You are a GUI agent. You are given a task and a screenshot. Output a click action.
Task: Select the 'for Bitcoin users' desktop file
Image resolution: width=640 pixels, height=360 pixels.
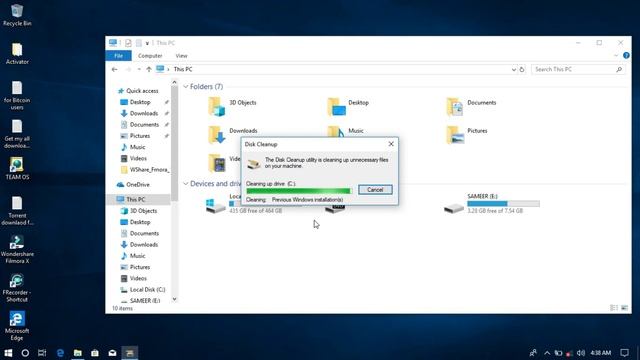point(17,95)
